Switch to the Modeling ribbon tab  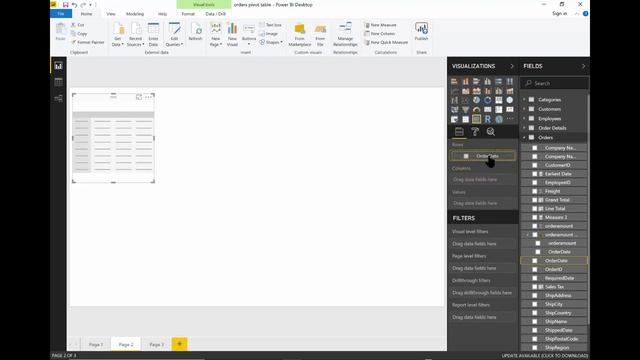pos(135,14)
